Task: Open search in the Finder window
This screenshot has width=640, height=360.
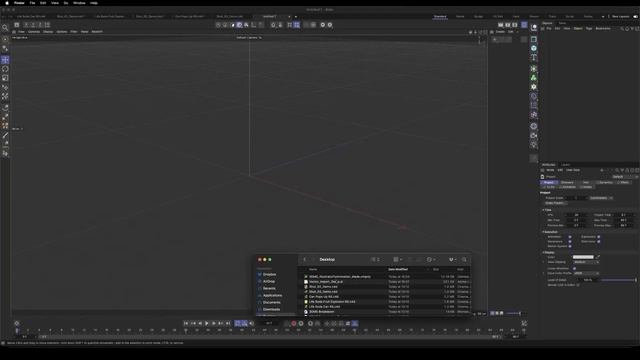Action: [x=464, y=260]
